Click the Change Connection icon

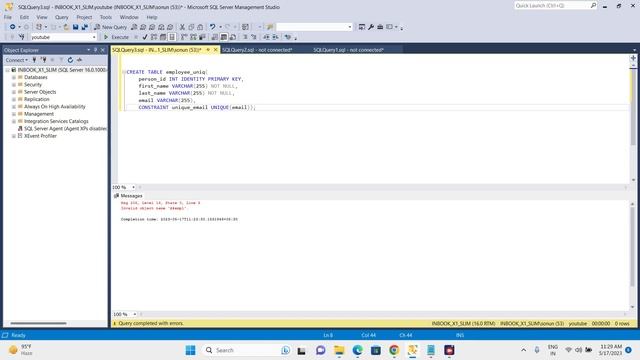(22, 37)
